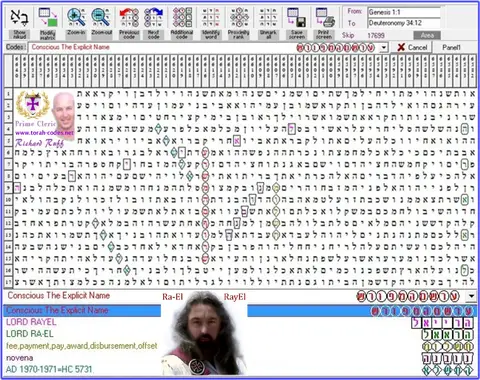Open the www.torah-codes.net link

[x=44, y=133]
